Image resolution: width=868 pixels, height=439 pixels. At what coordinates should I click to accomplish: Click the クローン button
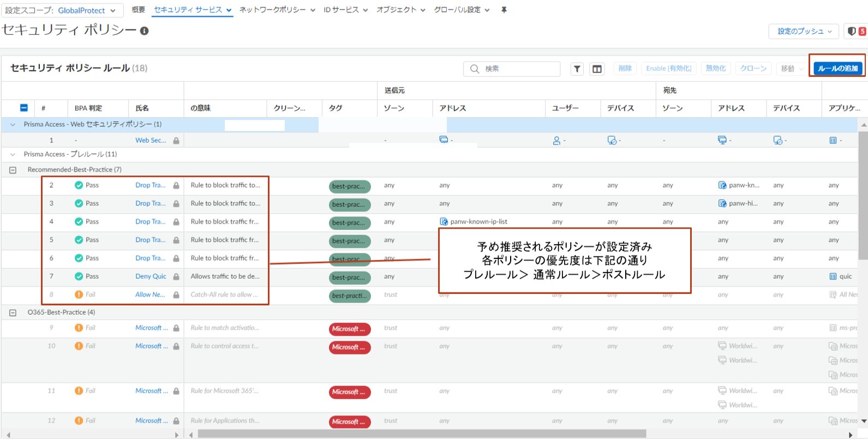tap(753, 69)
